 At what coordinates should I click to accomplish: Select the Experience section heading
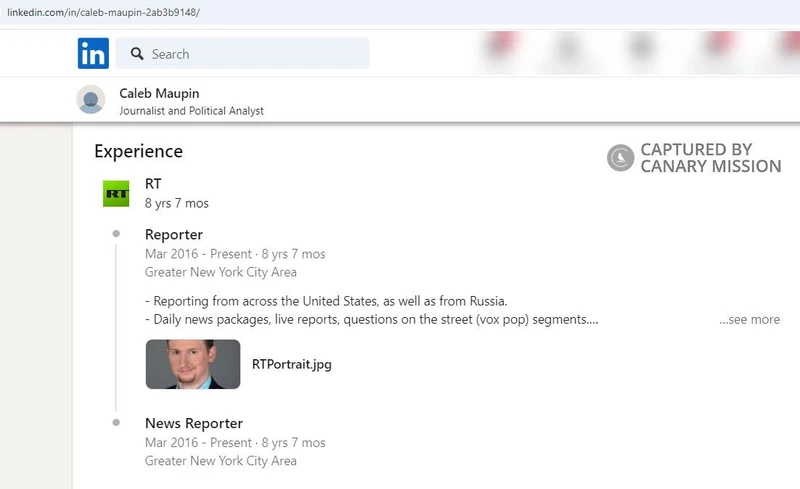(x=138, y=152)
